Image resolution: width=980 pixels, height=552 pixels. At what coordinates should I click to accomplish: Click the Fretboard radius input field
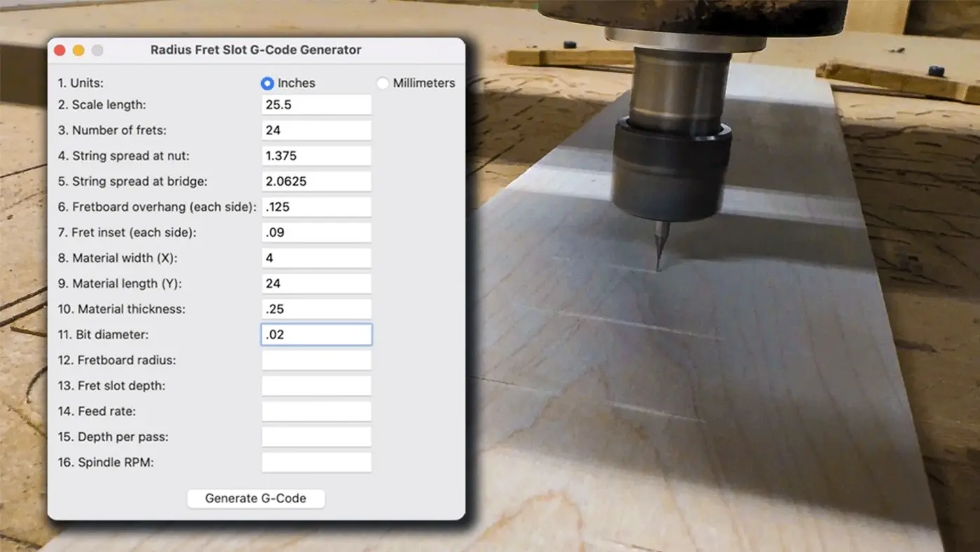click(x=316, y=359)
